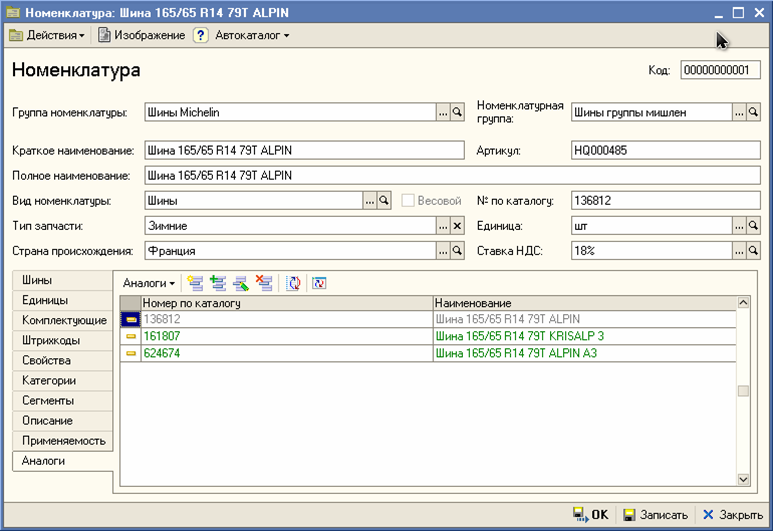Click catalog number 624674 cell
The image size is (773, 531).
[x=287, y=354]
